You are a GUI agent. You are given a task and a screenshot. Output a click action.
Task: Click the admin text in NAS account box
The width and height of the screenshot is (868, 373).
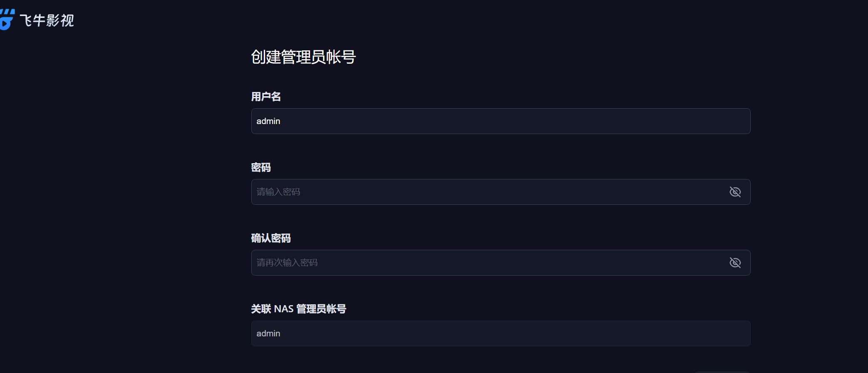pyautogui.click(x=268, y=333)
